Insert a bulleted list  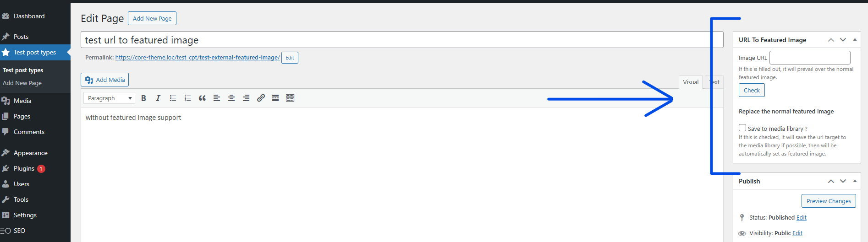coord(173,98)
